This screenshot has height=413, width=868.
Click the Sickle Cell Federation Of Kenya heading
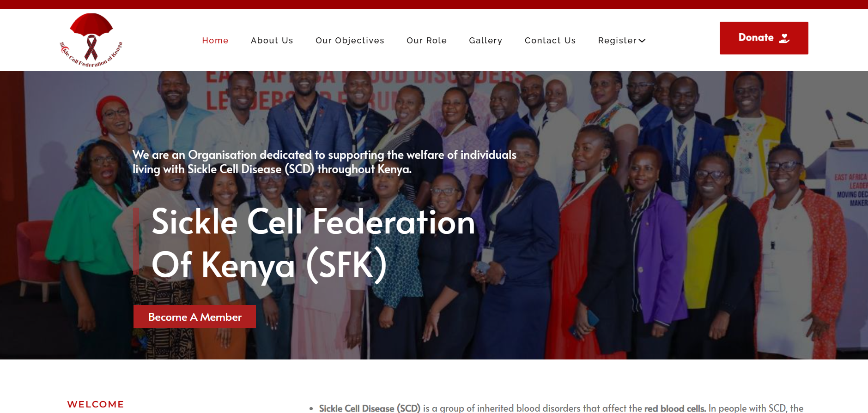pyautogui.click(x=313, y=243)
